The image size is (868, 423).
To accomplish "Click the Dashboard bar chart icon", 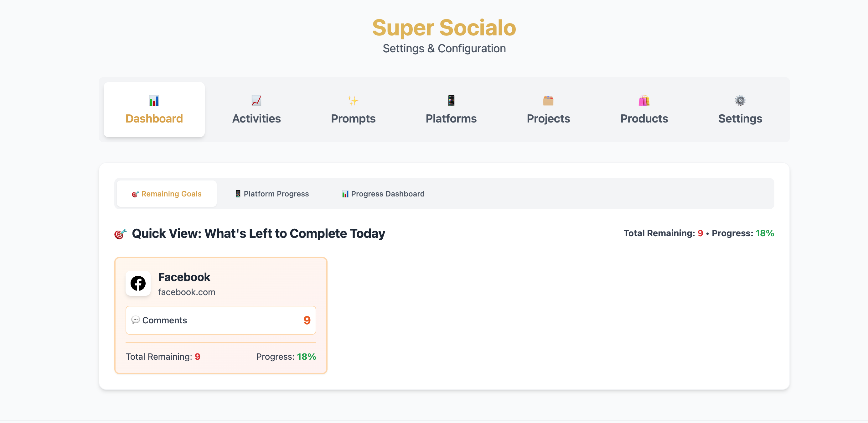I will tap(154, 101).
